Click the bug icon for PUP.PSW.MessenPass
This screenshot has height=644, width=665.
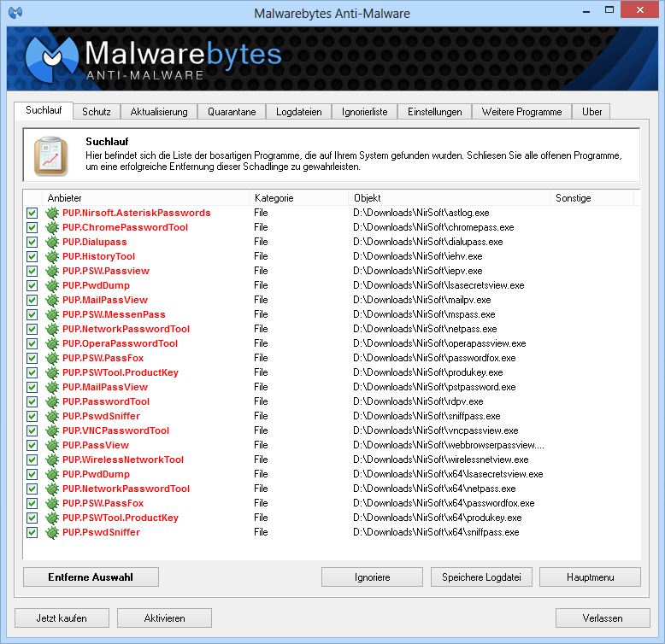tap(52, 314)
